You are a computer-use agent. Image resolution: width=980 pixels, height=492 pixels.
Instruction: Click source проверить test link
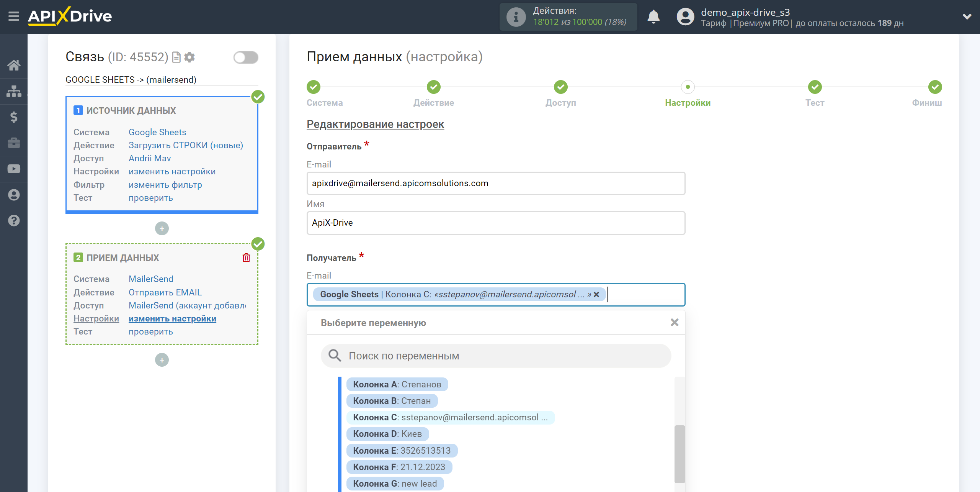[151, 198]
